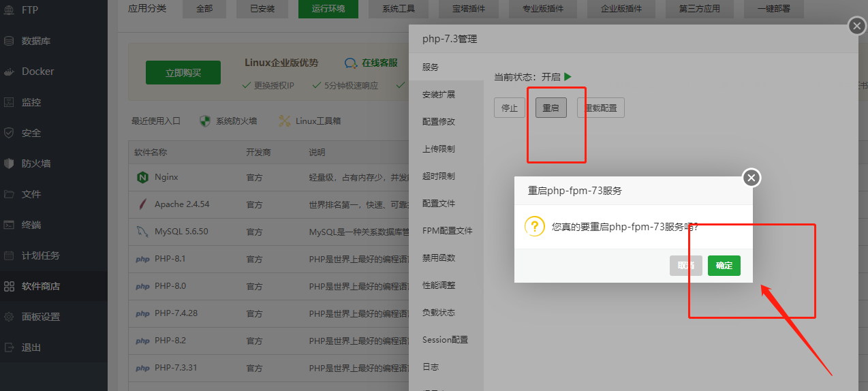Image resolution: width=868 pixels, height=391 pixels.
Task: Click the PHP-7.3.31 software name
Action: 176,368
